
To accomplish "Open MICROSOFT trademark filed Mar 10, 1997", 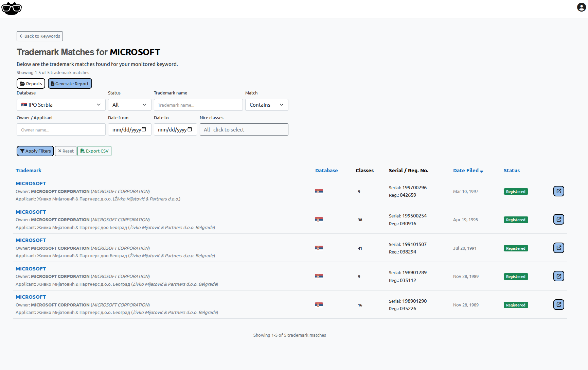I will pyautogui.click(x=31, y=183).
